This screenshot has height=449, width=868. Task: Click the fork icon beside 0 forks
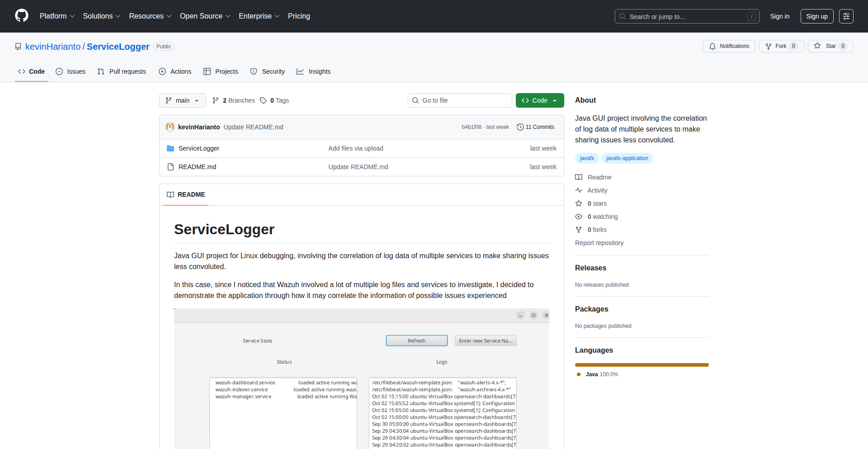click(x=579, y=230)
